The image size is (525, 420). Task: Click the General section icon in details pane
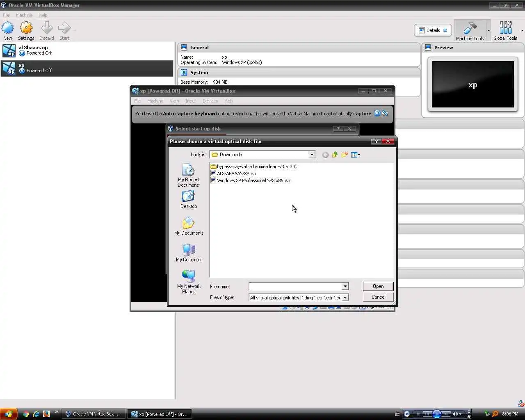tap(184, 48)
